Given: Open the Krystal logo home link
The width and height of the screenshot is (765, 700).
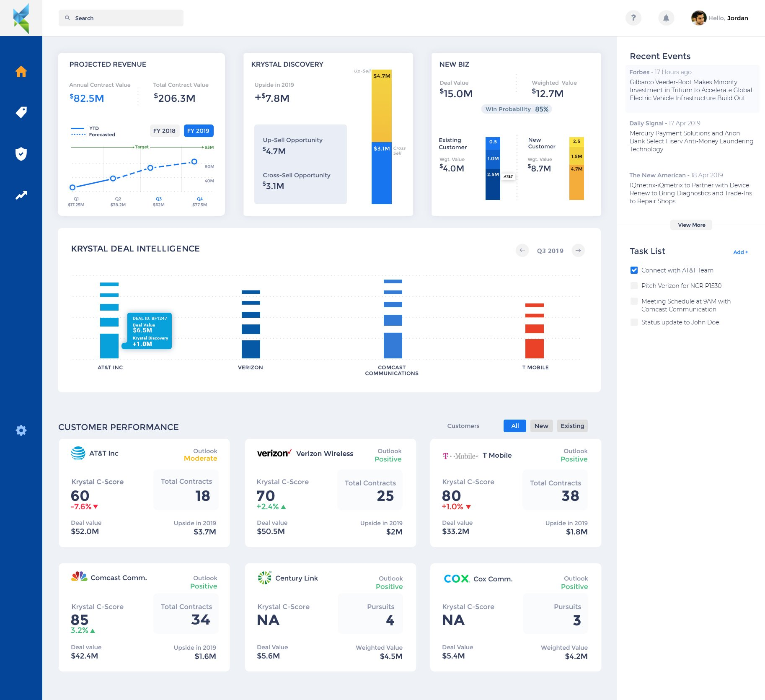Looking at the screenshot, I should (x=21, y=18).
